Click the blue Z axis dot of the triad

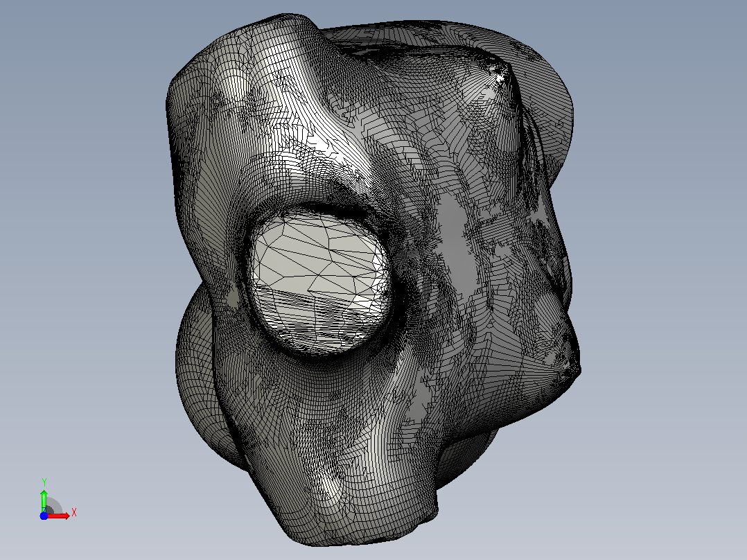44,516
